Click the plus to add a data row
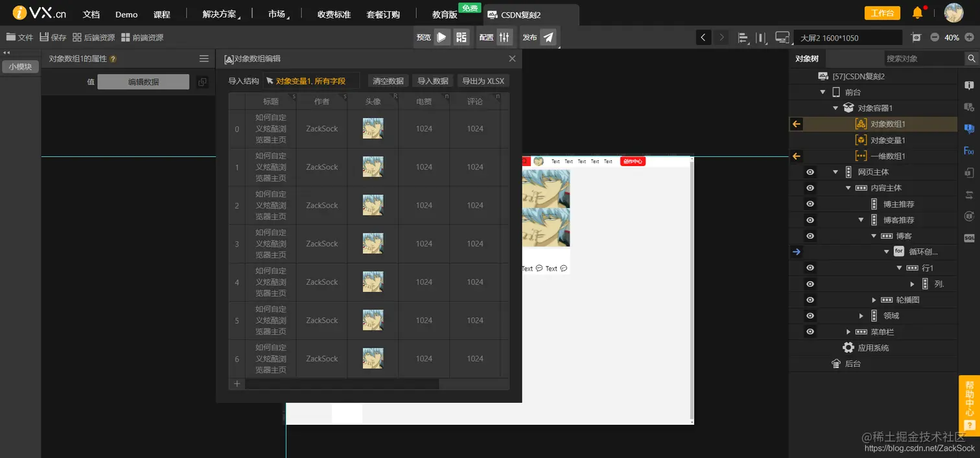 click(x=236, y=383)
